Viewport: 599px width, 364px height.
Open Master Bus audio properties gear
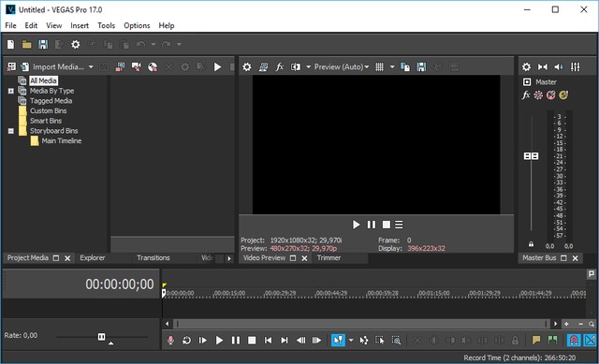pos(526,67)
